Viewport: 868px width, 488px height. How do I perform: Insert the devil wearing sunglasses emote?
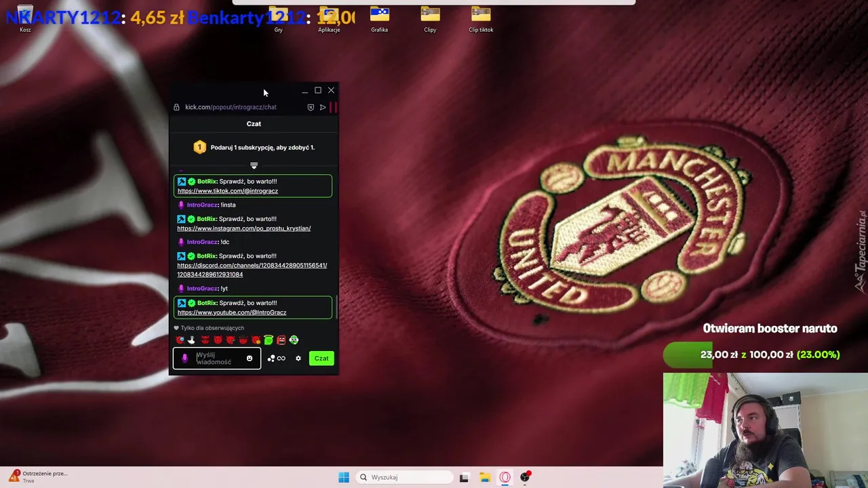pos(205,340)
